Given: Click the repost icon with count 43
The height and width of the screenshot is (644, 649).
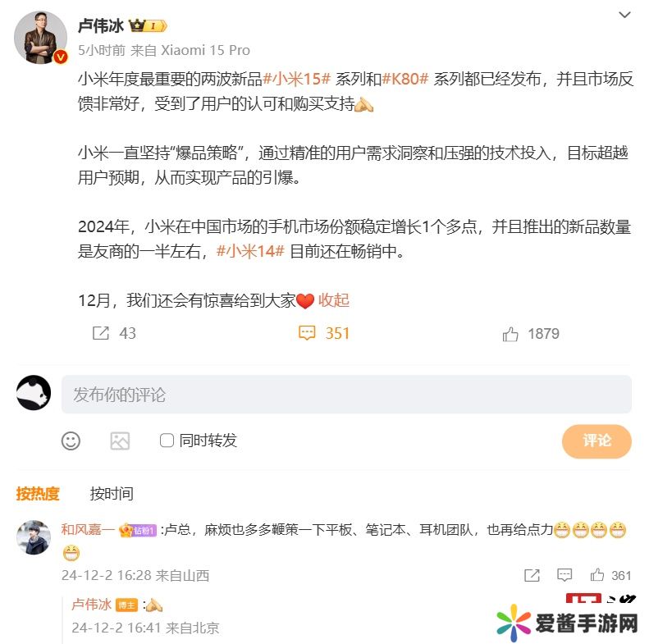Looking at the screenshot, I should (x=101, y=333).
